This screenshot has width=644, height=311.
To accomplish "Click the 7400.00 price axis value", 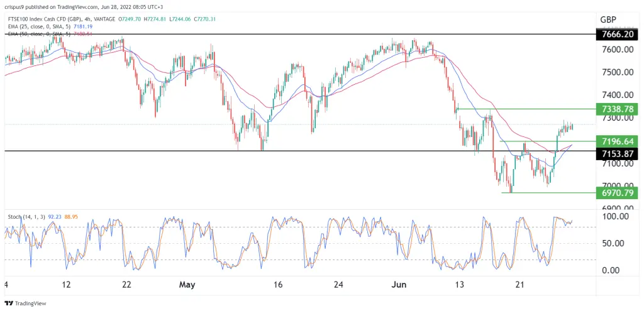I will coord(616,95).
